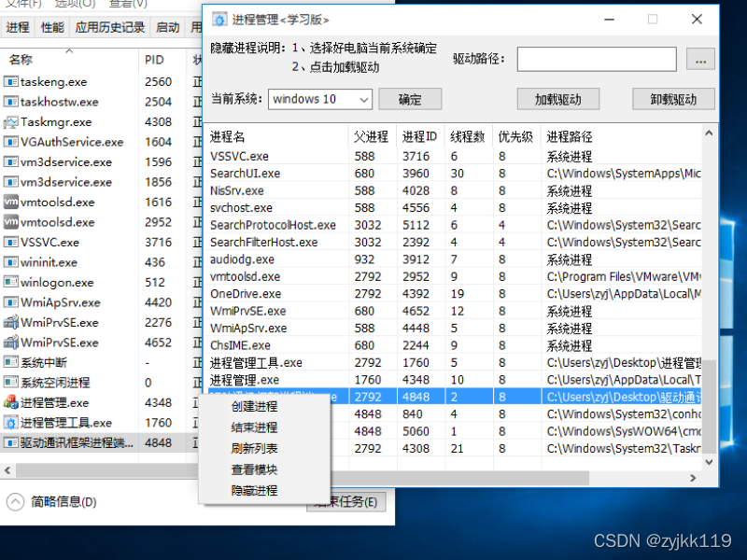Click the 进程管理.exe icon in Task Manager
The height and width of the screenshot is (560, 747).
tap(10, 402)
